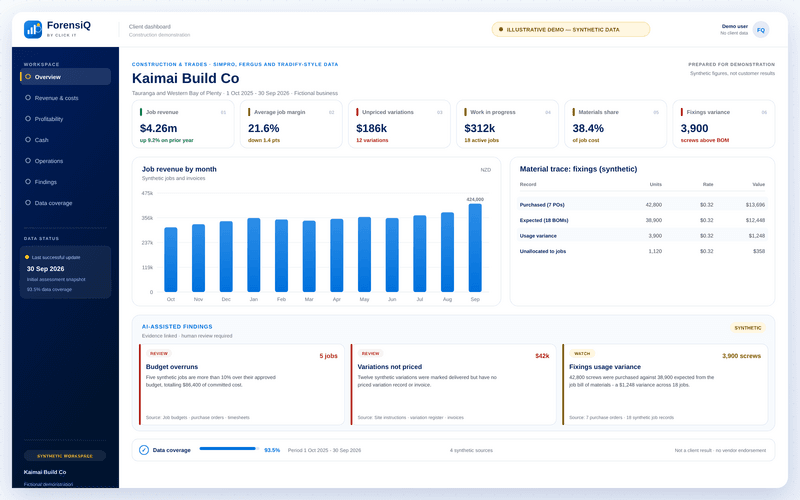Click the Illustrative Demo synthetic data badge
Image resolution: width=800 pixels, height=500 pixels.
(x=570, y=30)
